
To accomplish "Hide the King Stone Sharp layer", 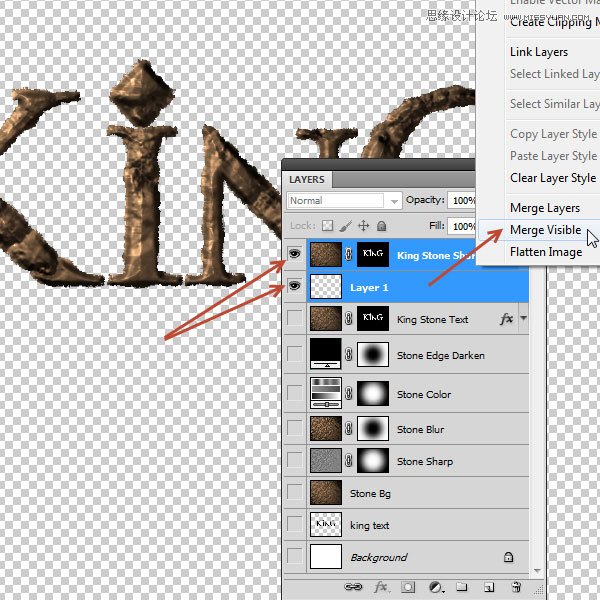I will pos(294,254).
